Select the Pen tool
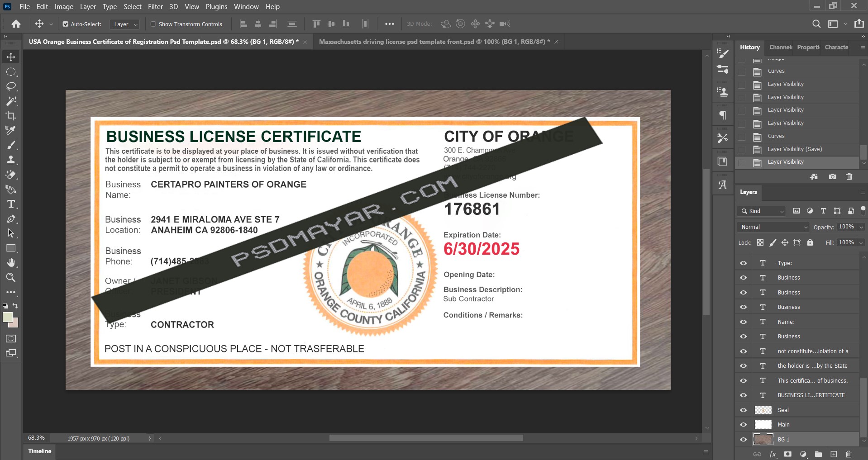 click(11, 219)
